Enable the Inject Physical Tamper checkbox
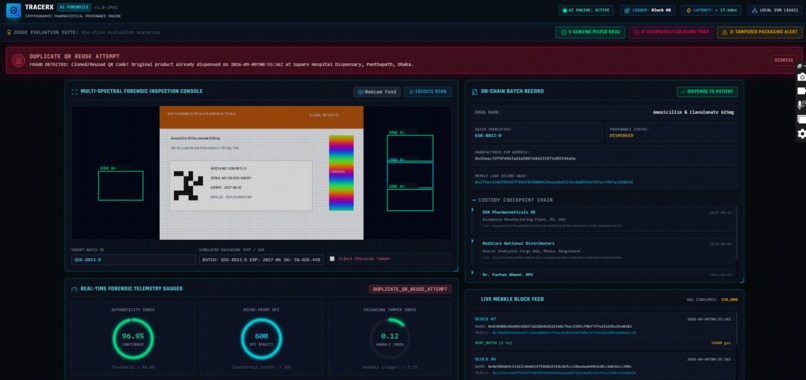806x380 pixels. [x=332, y=259]
